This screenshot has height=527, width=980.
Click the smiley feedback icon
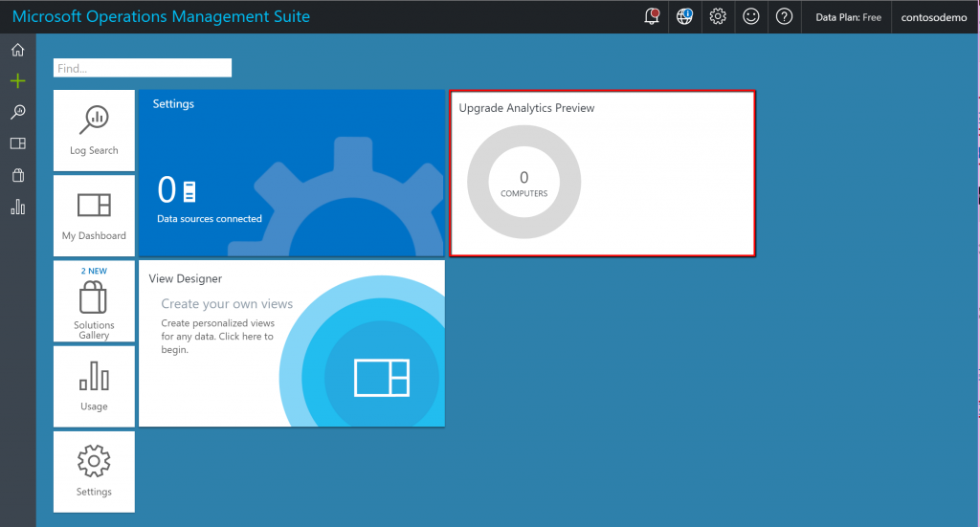750,17
